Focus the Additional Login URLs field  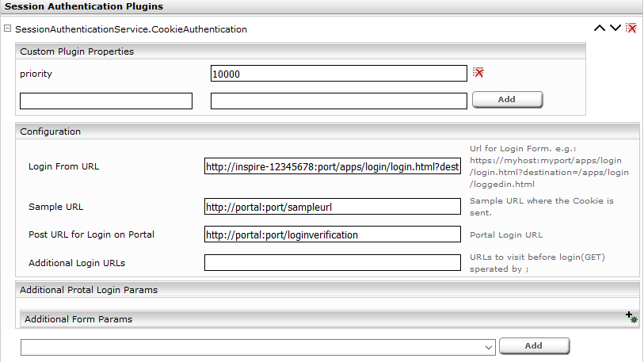click(332, 262)
